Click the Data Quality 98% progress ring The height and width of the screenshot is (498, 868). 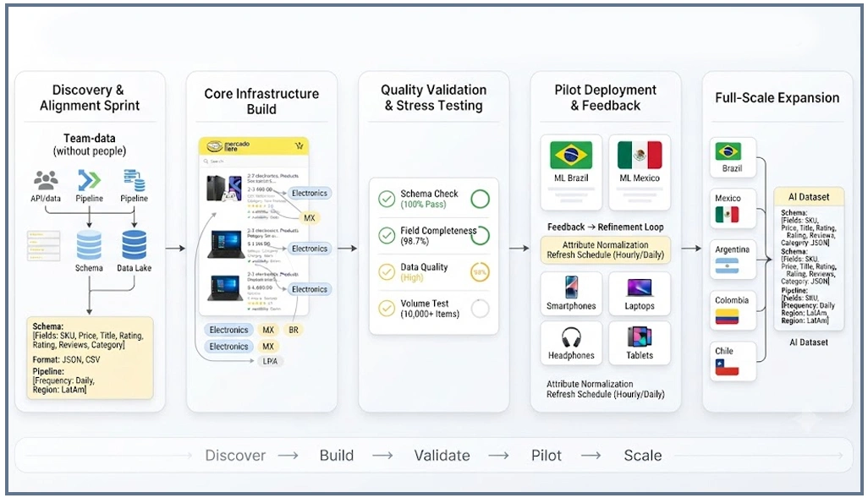pyautogui.click(x=480, y=272)
